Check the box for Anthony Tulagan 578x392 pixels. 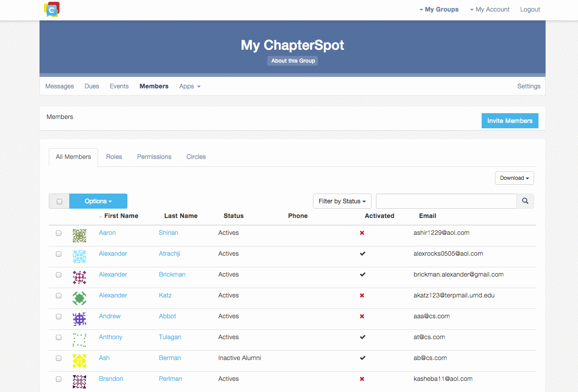[x=59, y=337]
